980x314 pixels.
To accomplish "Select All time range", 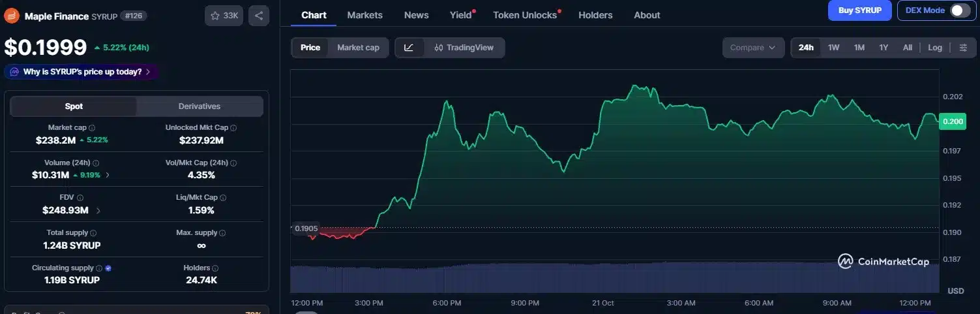I will click(x=907, y=48).
